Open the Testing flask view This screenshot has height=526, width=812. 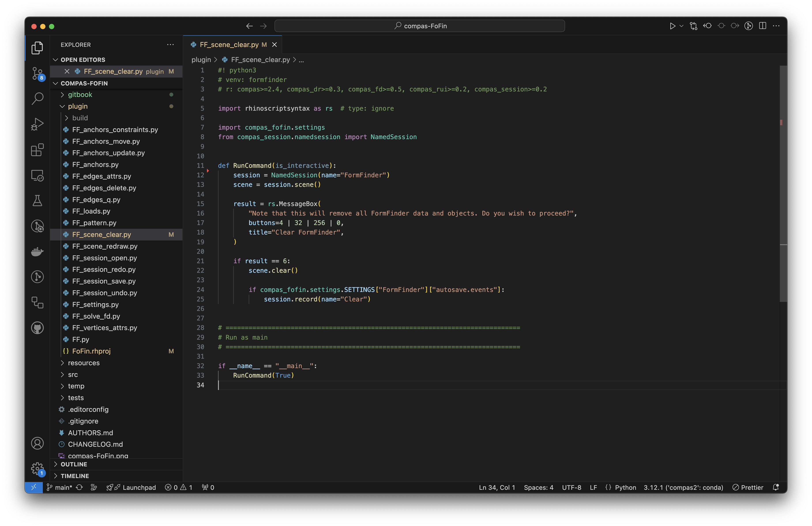click(37, 201)
